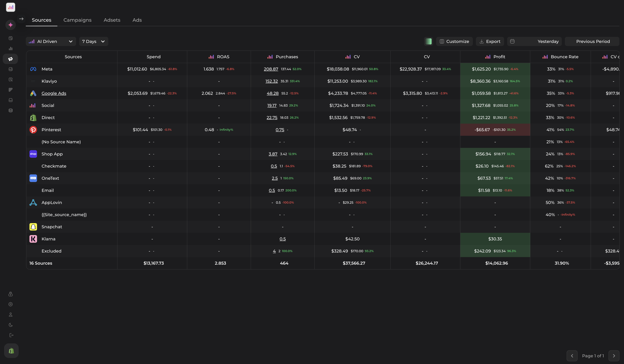Screen dimensions: 624x364
Task: Select the megaphone attribution icon in sidebar
Action: point(10,59)
